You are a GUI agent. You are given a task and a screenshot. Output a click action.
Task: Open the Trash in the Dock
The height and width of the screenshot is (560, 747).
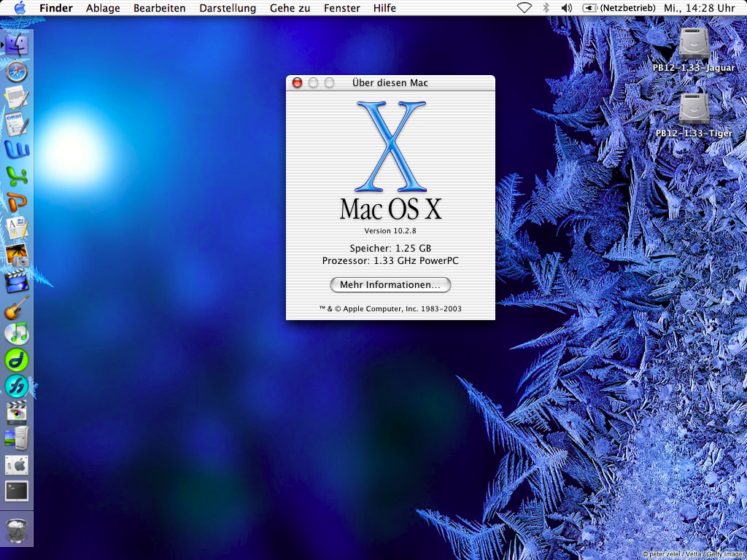point(17,529)
